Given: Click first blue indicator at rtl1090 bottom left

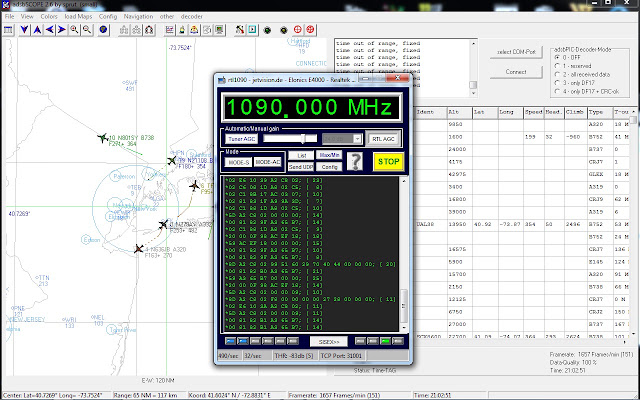Looking at the screenshot, I should tap(230, 341).
